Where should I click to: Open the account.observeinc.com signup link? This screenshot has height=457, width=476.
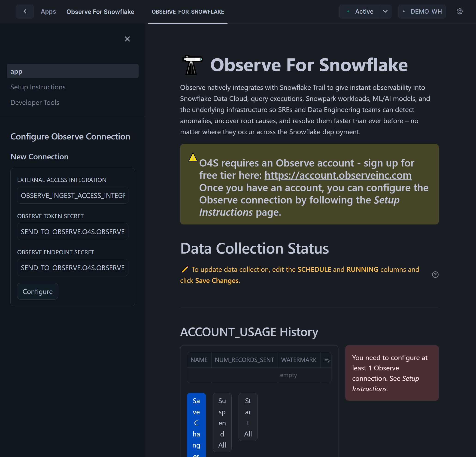click(338, 175)
